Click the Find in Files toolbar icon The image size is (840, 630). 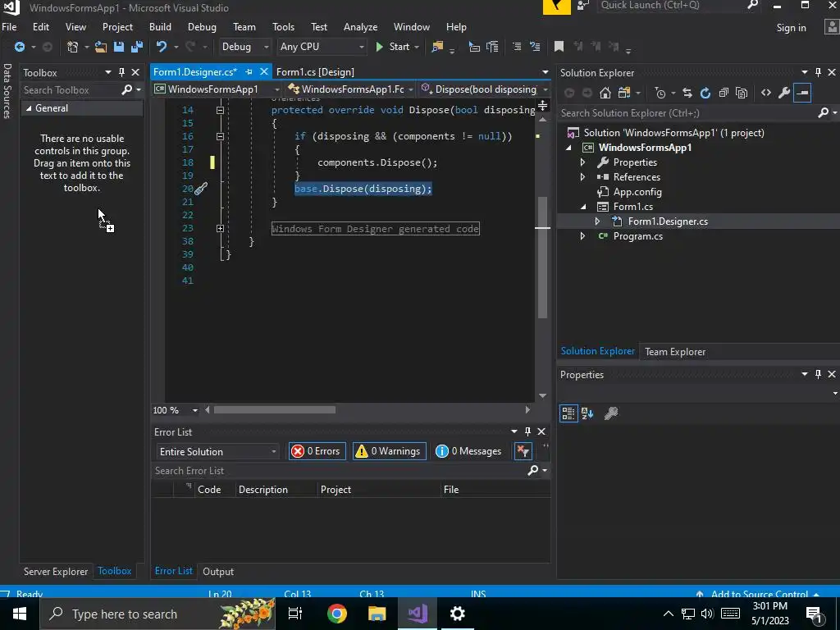[x=437, y=47]
